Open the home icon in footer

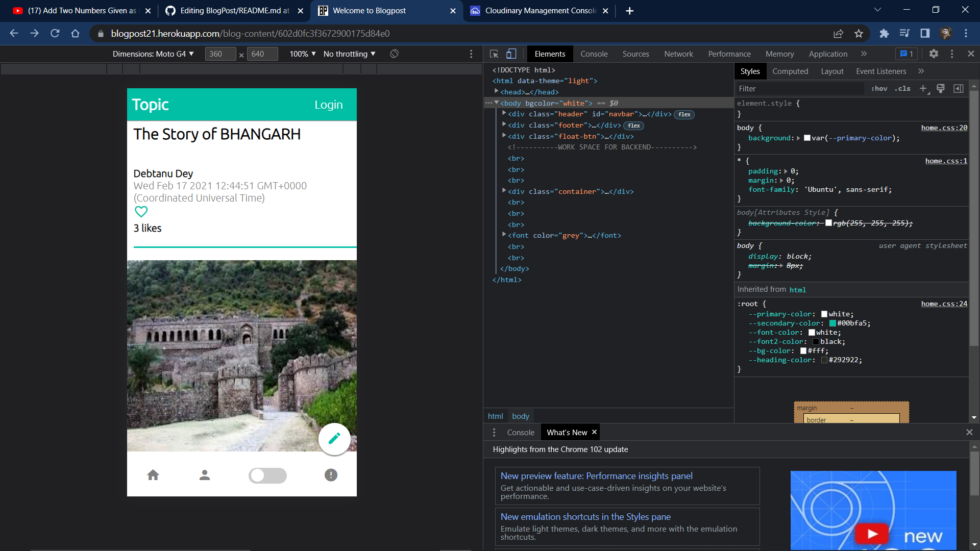[153, 475]
